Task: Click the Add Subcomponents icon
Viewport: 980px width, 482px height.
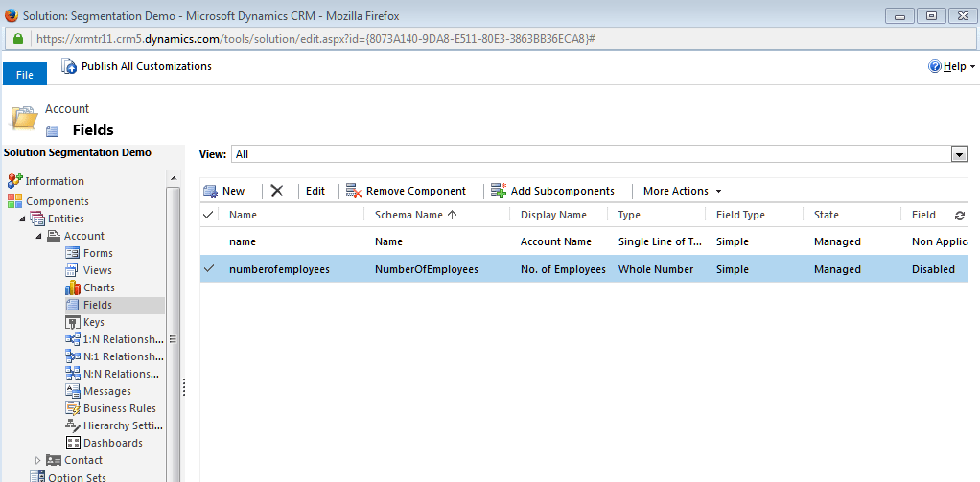Action: point(498,191)
